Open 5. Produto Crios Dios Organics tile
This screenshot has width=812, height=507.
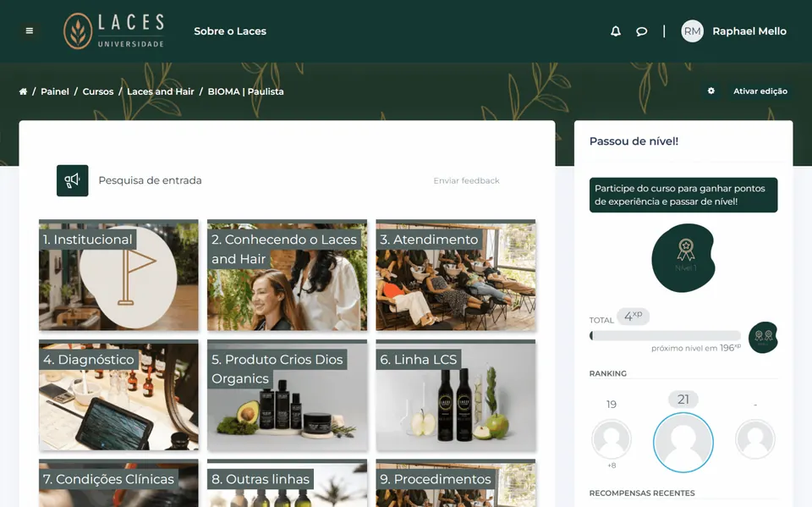tap(287, 395)
